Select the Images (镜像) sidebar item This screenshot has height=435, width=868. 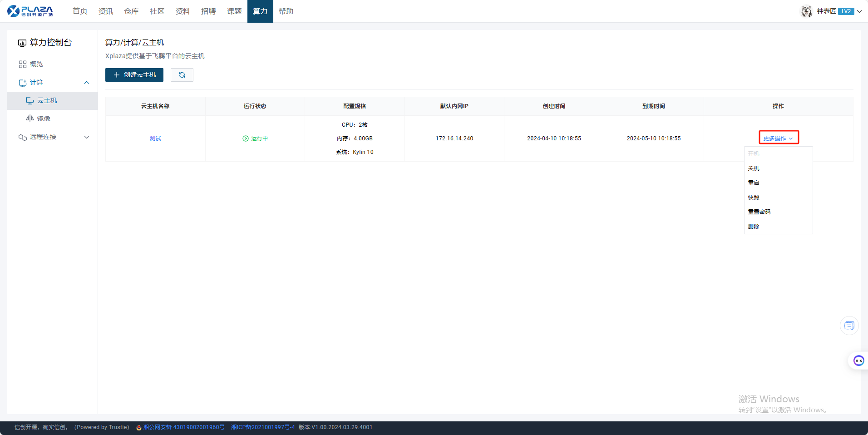pos(44,119)
